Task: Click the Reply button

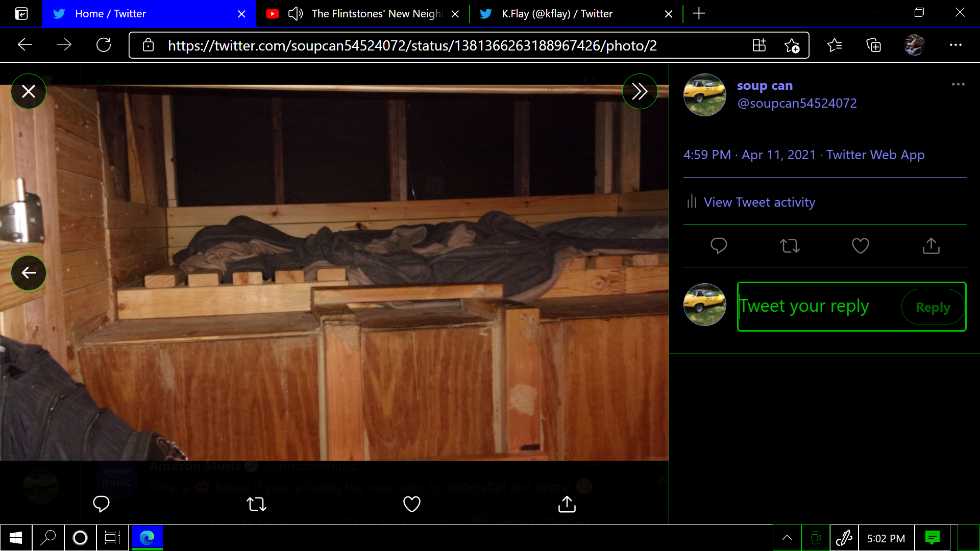Action: point(933,307)
